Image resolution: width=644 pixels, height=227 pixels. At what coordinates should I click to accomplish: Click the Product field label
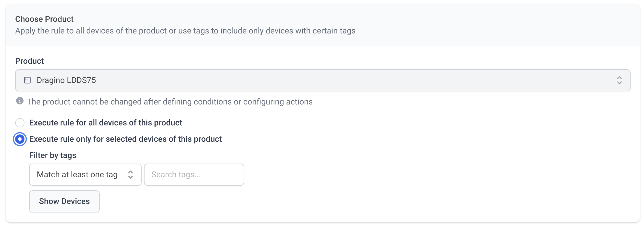point(29,61)
